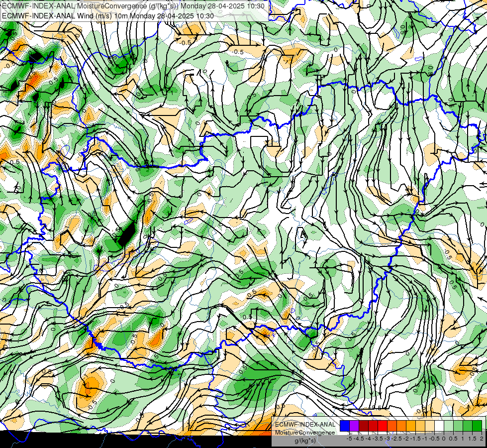Click the '-5' tick label on legend scale
This screenshot has height=448, width=487.
pos(349,439)
